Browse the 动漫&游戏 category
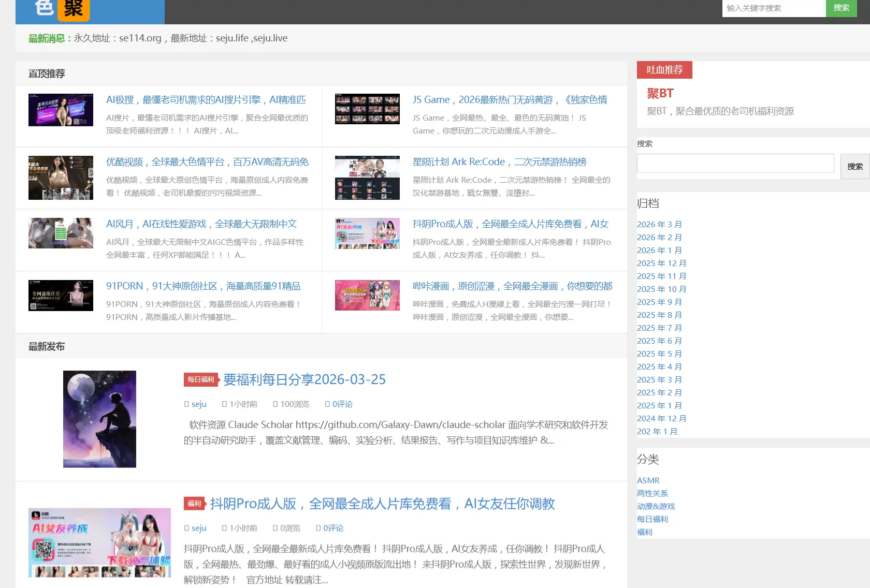 coord(656,506)
